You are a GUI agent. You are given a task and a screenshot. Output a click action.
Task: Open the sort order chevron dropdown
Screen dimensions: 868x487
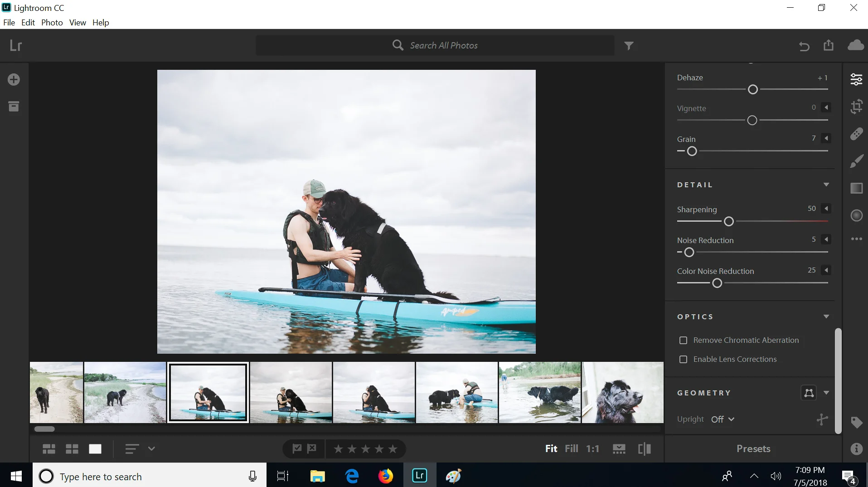pyautogui.click(x=151, y=449)
